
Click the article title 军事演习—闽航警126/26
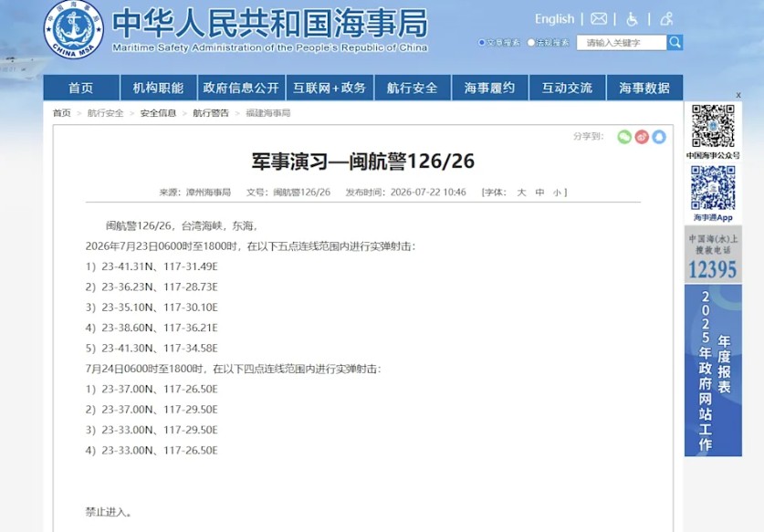click(363, 162)
